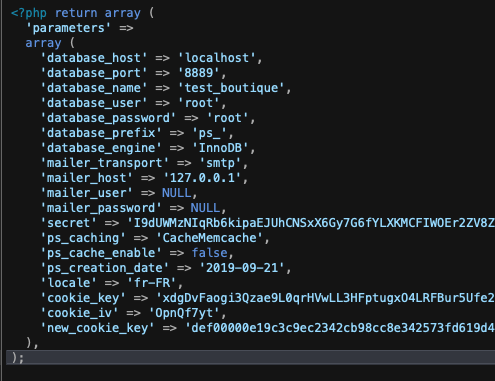Viewport: 495px width, 381px height.
Task: Place cursor in 'ps_' prefix value
Action: (209, 133)
